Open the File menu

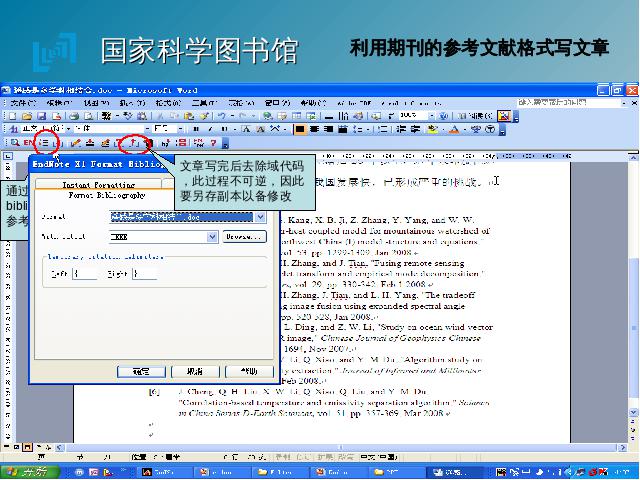pyautogui.click(x=22, y=103)
